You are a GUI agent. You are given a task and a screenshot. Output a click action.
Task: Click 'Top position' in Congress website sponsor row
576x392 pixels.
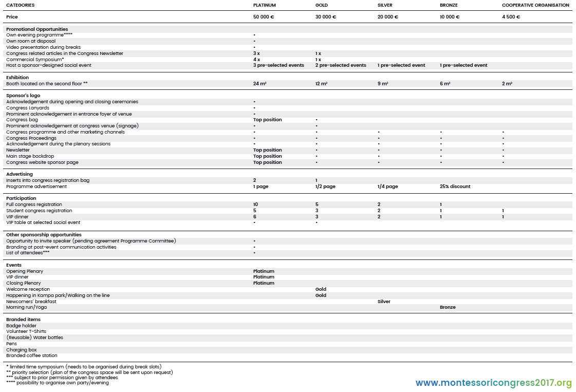click(267, 162)
